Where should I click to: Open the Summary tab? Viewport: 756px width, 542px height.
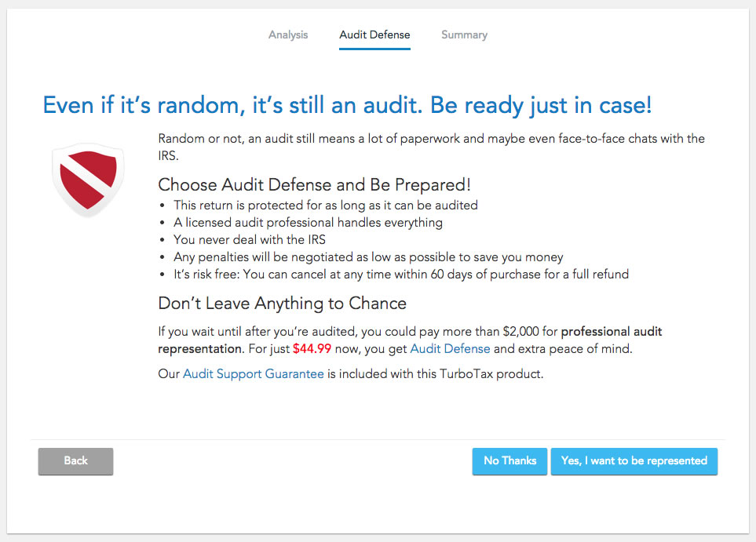(464, 35)
